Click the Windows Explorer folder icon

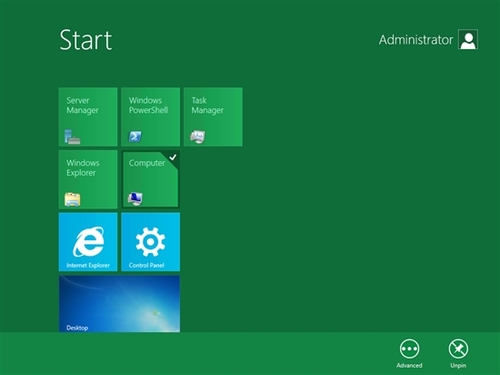[72, 199]
